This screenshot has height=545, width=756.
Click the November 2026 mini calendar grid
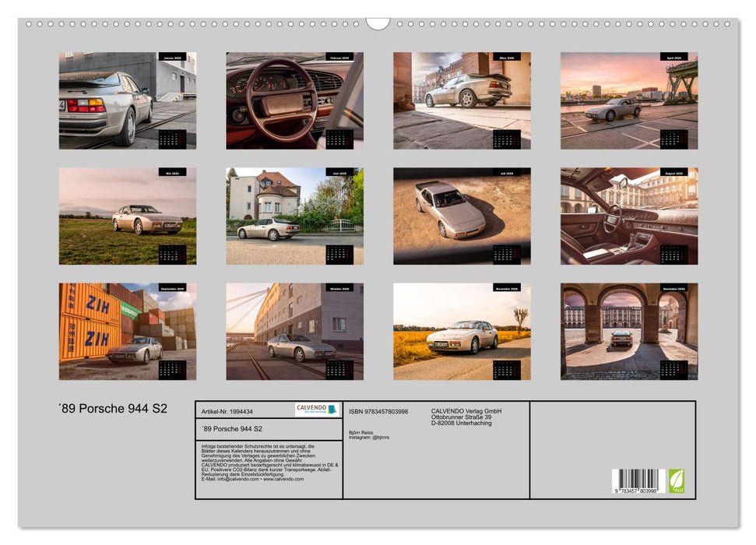(506, 370)
